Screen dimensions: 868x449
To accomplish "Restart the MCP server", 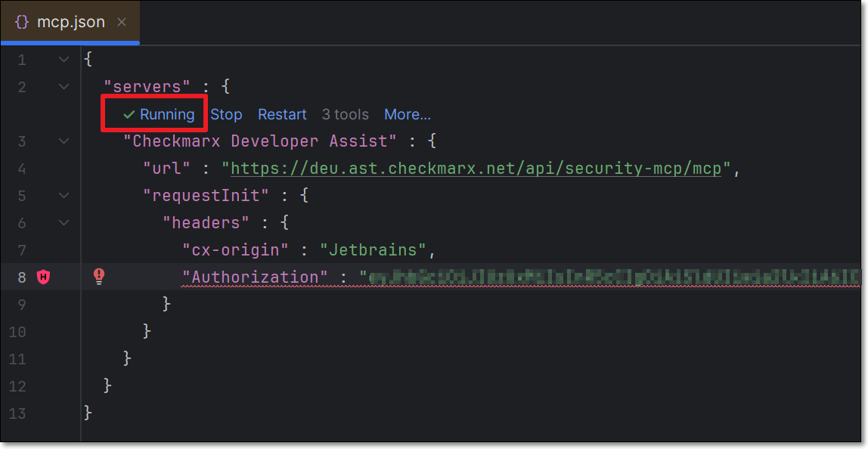I will tap(282, 115).
